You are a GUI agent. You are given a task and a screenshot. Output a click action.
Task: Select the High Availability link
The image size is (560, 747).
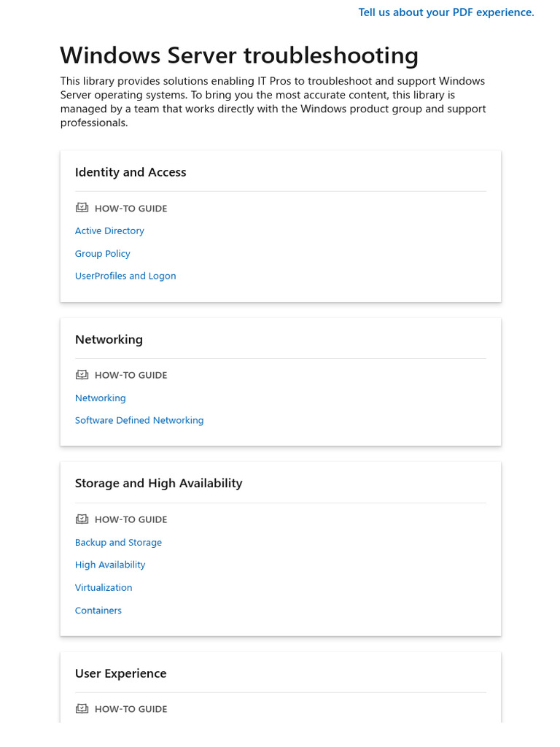(110, 565)
